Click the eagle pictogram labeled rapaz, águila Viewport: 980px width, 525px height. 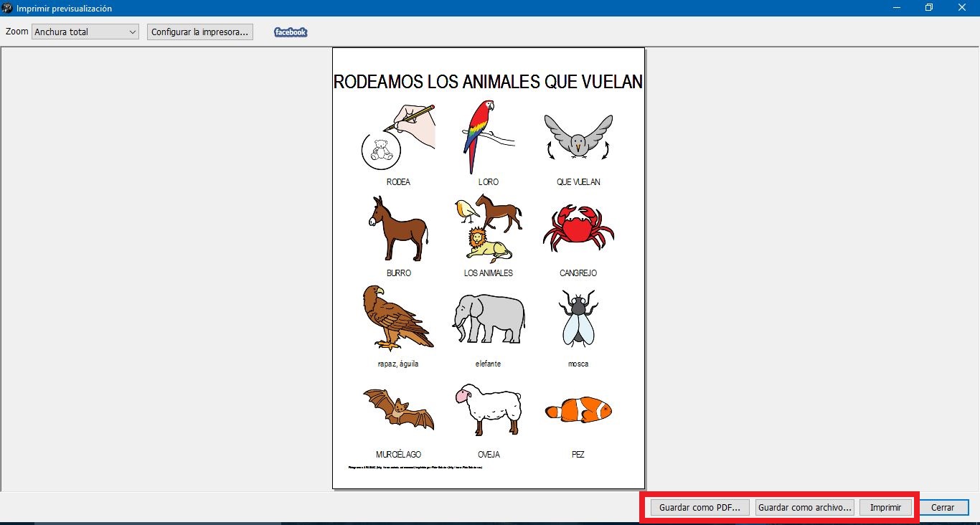[x=397, y=318]
